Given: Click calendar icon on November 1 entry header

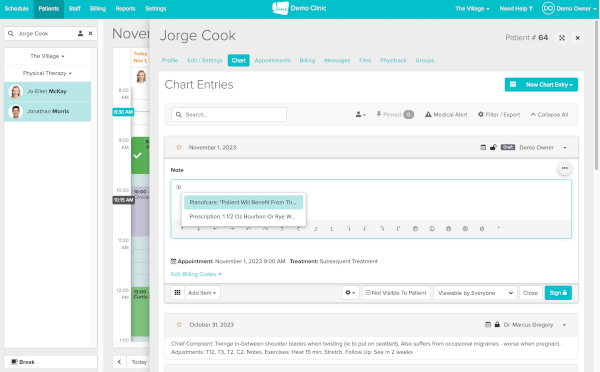Looking at the screenshot, I should click(483, 147).
